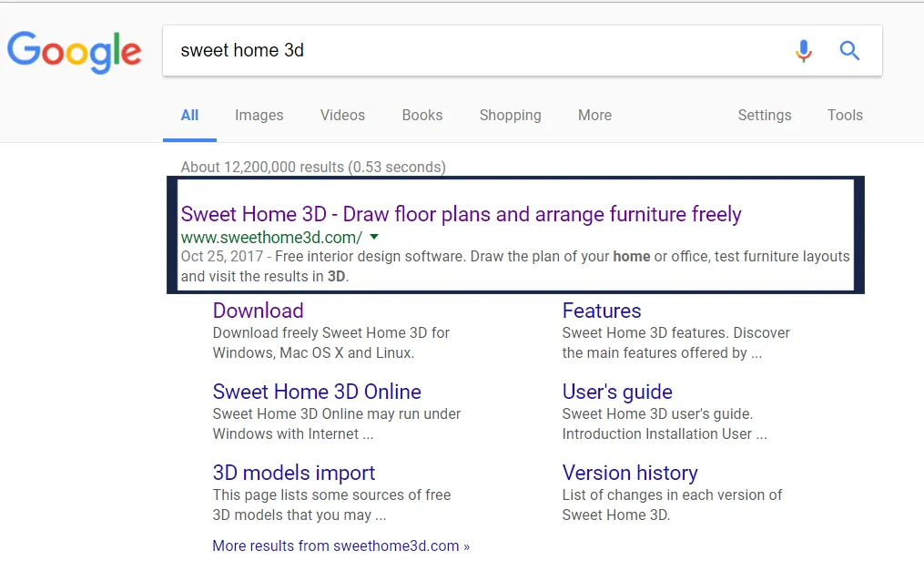Viewport: 924px width, 571px height.
Task: Click the magnifying glass search button
Action: point(849,51)
